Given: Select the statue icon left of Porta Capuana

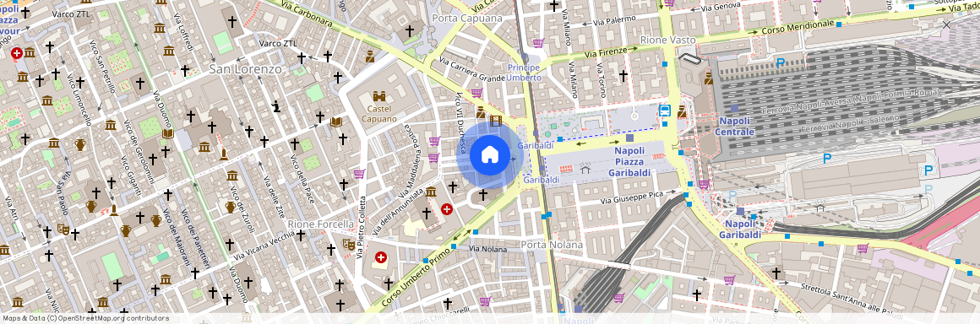Looking at the screenshot, I should click(370, 57).
